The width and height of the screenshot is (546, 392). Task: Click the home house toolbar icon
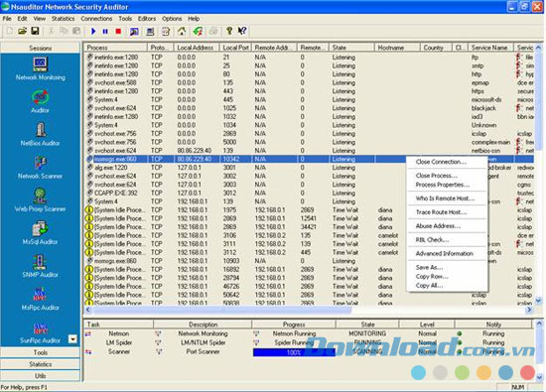point(182,32)
